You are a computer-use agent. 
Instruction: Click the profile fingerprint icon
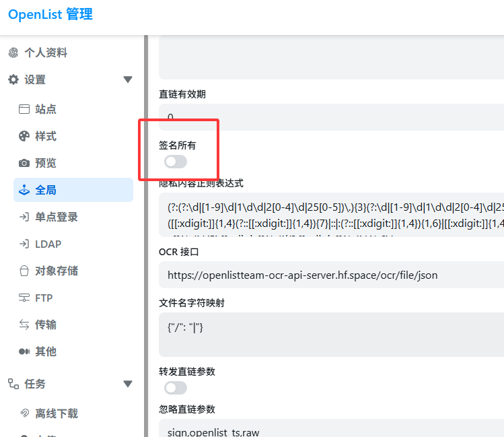[13, 53]
